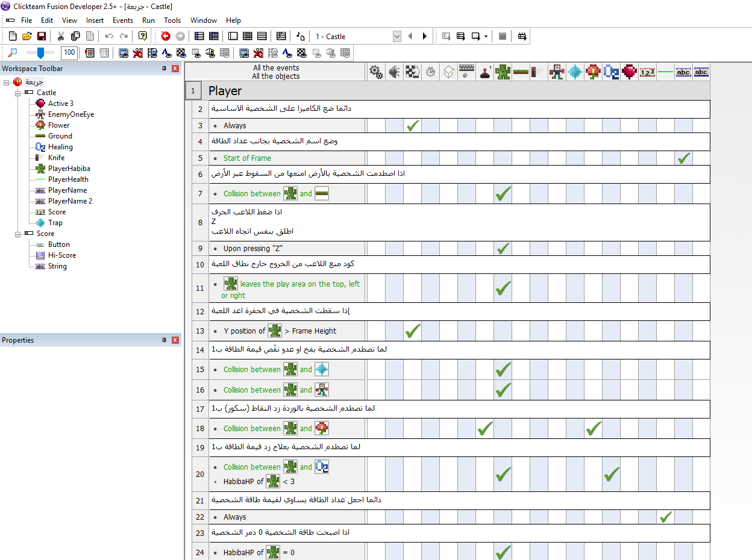The width and height of the screenshot is (752, 560).
Task: Click the Run frame icon
Action: 476,36
